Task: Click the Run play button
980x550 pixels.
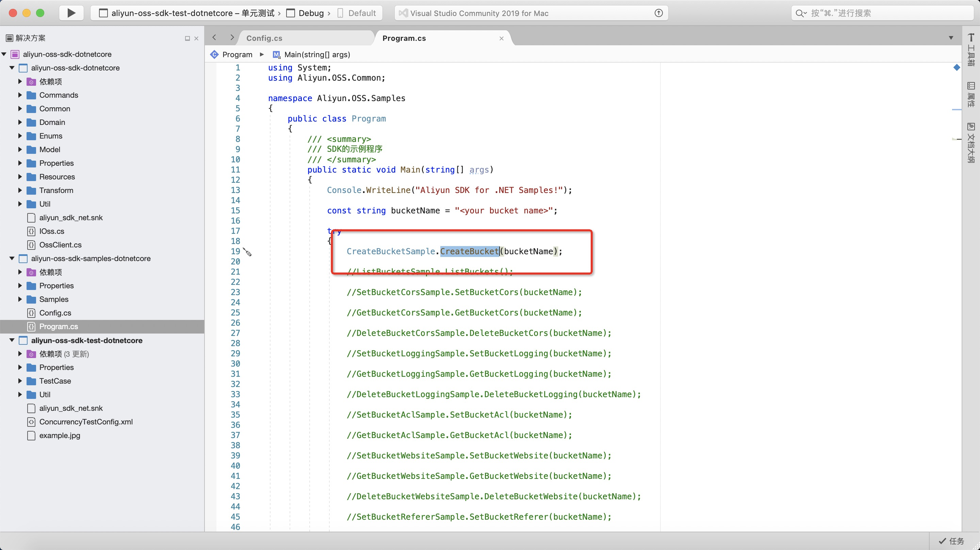Action: (71, 13)
